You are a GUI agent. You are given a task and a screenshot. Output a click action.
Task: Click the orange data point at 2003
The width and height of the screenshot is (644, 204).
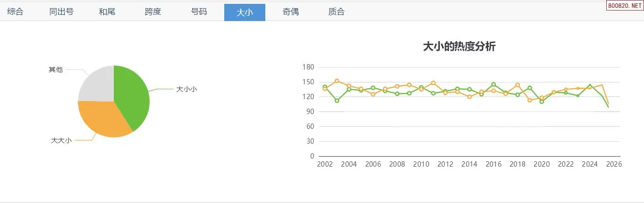click(337, 81)
